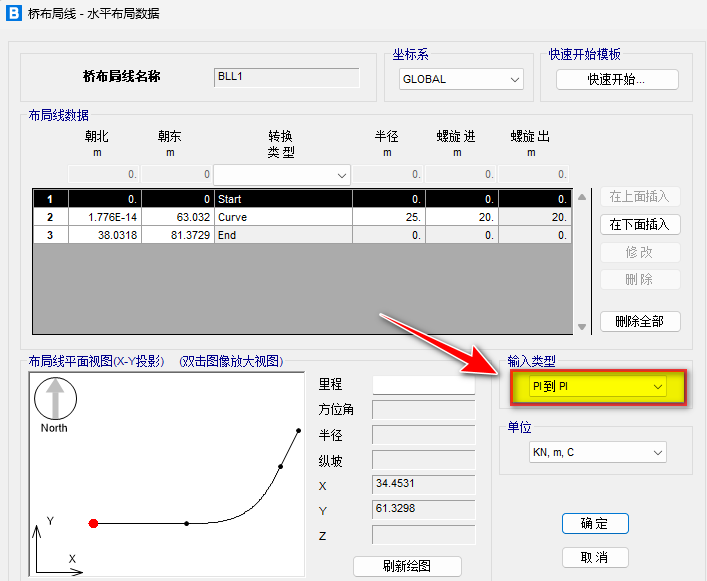The height and width of the screenshot is (581, 707).
Task: Click the application B logo in title bar
Action: pyautogui.click(x=14, y=14)
